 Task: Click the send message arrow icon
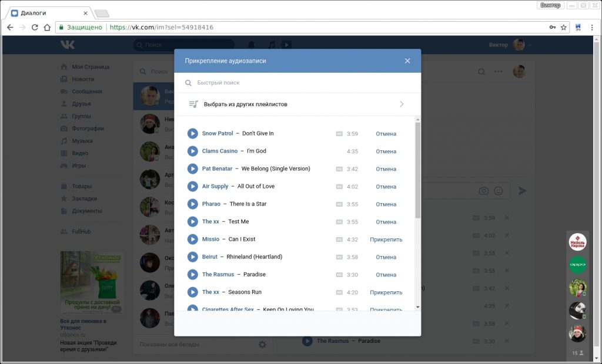(x=522, y=191)
